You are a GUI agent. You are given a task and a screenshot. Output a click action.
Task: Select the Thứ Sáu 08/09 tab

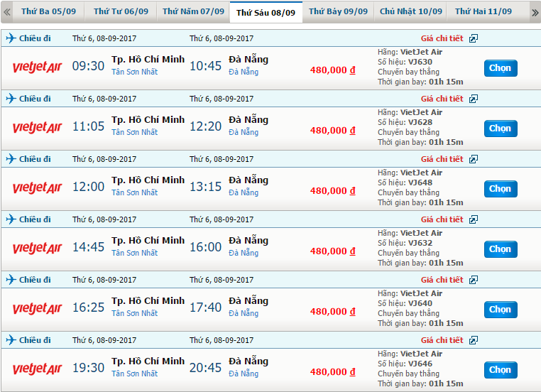tap(266, 12)
